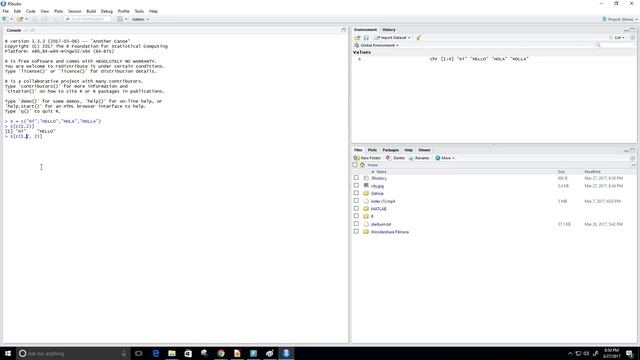Open the More dropdown in Files pane

(445, 158)
